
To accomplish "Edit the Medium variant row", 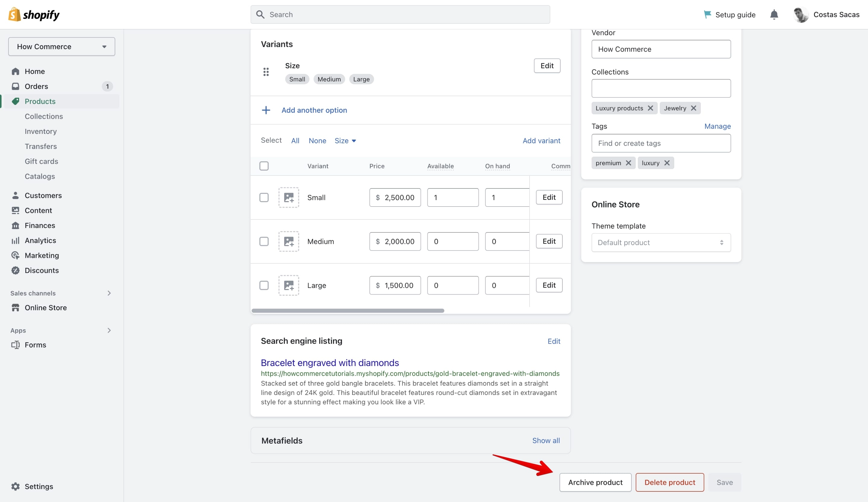I will 549,241.
